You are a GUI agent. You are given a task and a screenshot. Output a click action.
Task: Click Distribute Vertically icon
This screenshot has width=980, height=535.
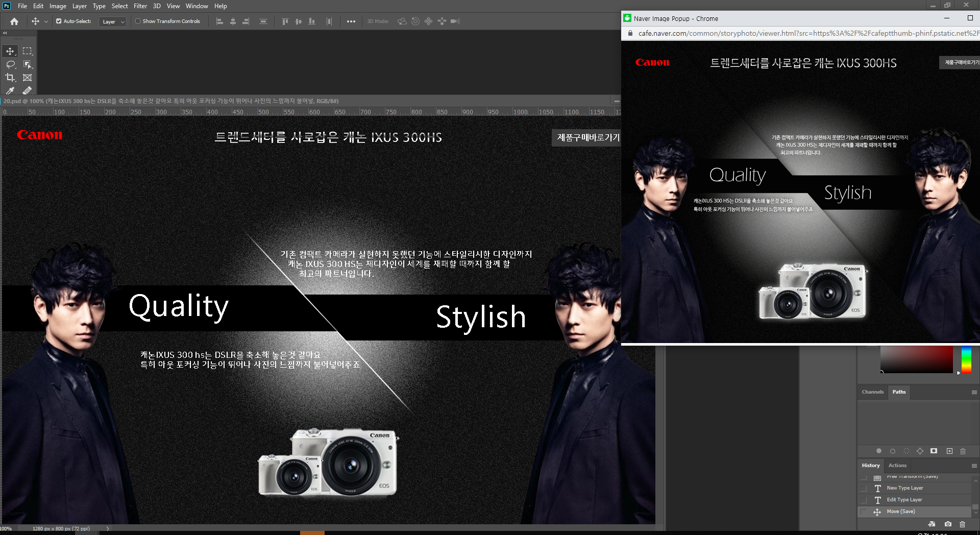tap(263, 21)
